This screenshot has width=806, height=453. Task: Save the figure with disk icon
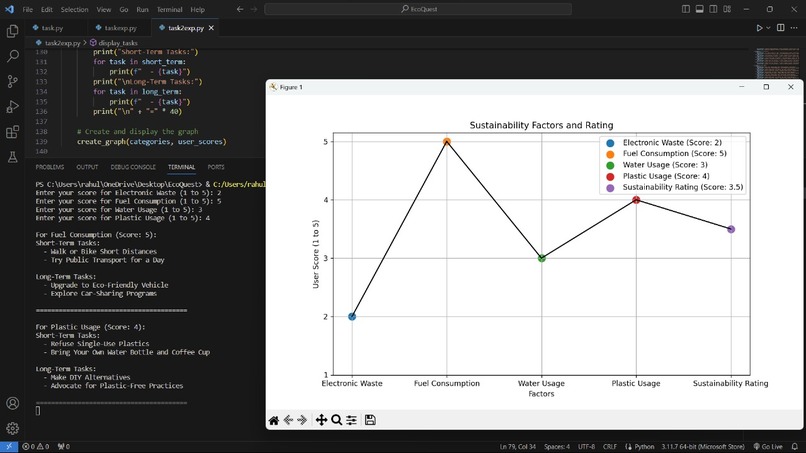[x=370, y=420]
